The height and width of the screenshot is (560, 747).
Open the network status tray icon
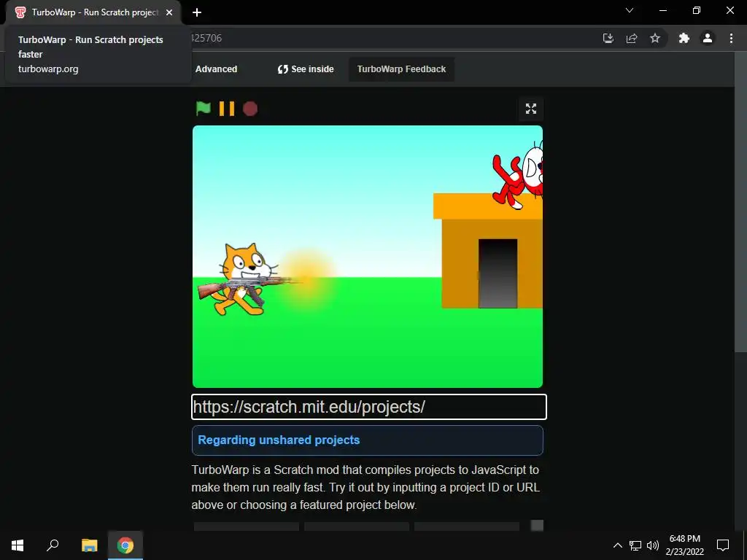[635, 545]
